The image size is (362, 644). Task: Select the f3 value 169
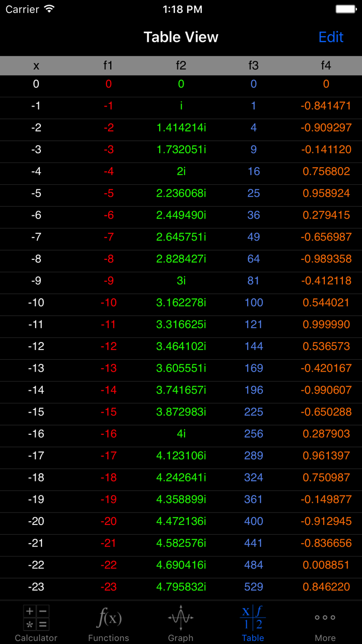coord(253,368)
